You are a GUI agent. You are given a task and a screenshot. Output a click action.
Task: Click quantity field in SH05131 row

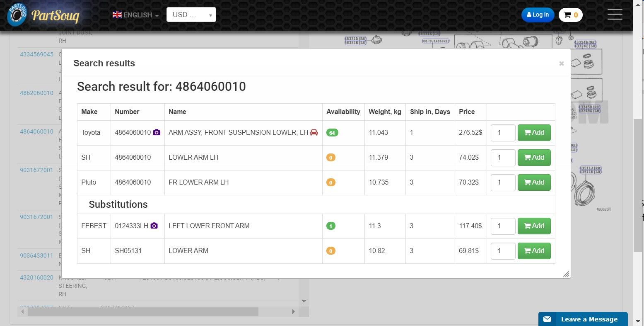click(x=503, y=251)
